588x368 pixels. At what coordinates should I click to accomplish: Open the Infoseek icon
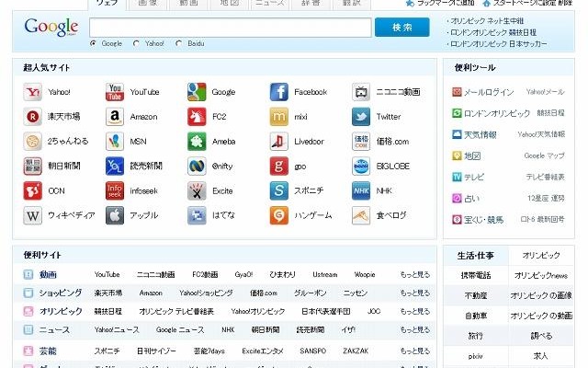(115, 190)
